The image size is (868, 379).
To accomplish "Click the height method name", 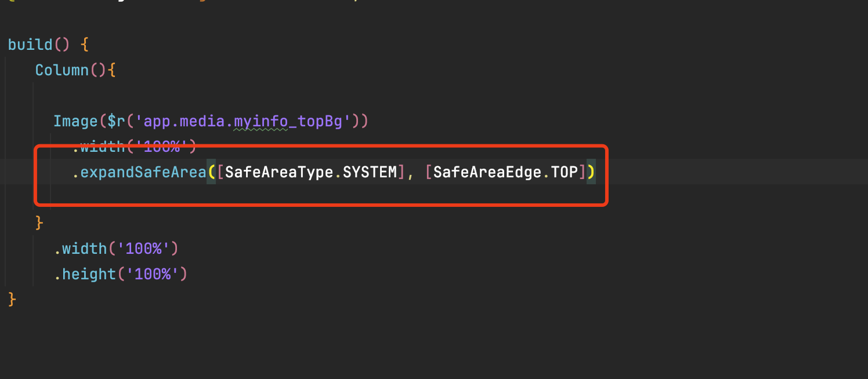I will coord(89,274).
